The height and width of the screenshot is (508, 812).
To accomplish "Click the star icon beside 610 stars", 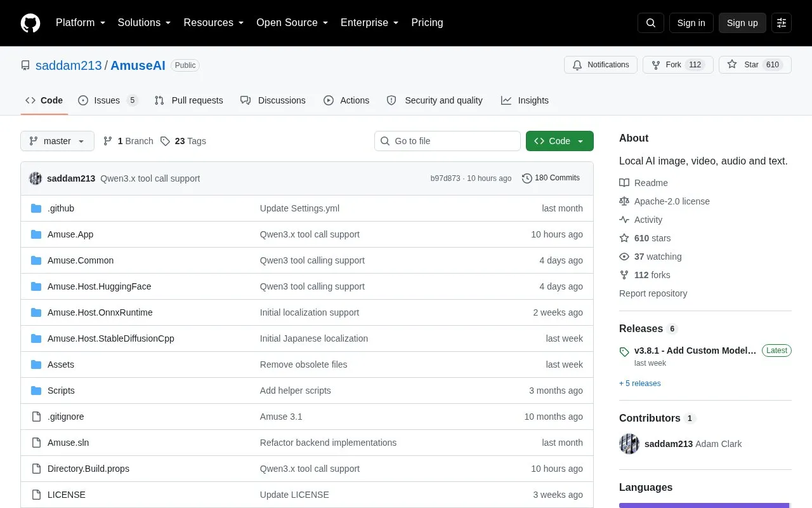I will pyautogui.click(x=624, y=238).
